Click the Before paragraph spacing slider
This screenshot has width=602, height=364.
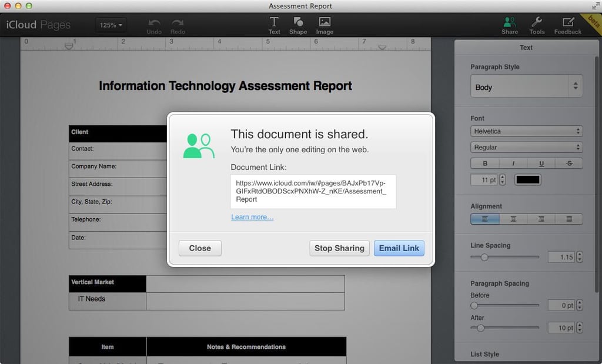[504, 305]
